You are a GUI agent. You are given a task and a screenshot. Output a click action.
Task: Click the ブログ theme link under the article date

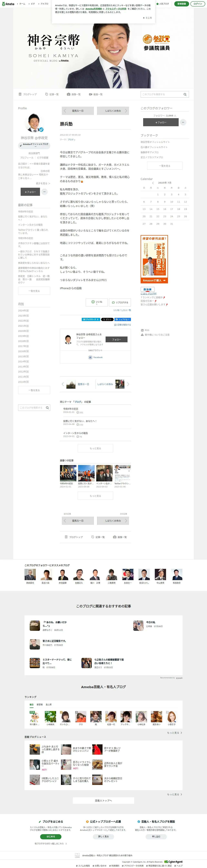[x=71, y=139]
